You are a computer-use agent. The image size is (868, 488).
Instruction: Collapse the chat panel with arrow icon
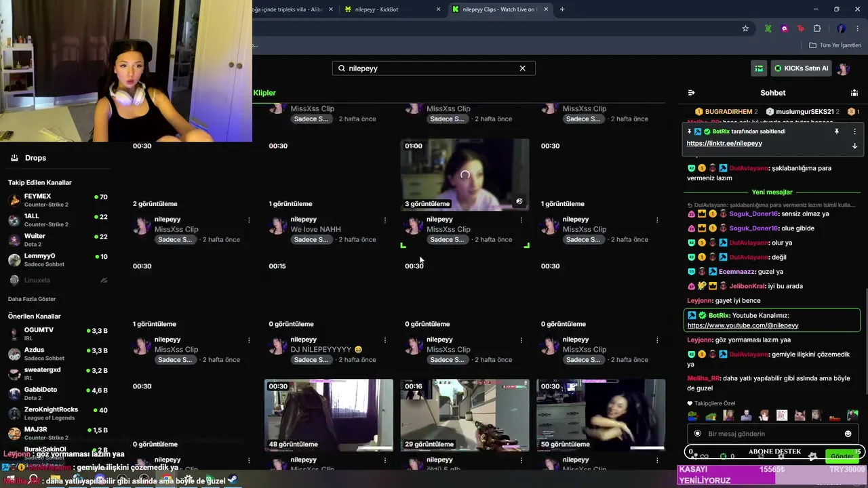(x=691, y=93)
